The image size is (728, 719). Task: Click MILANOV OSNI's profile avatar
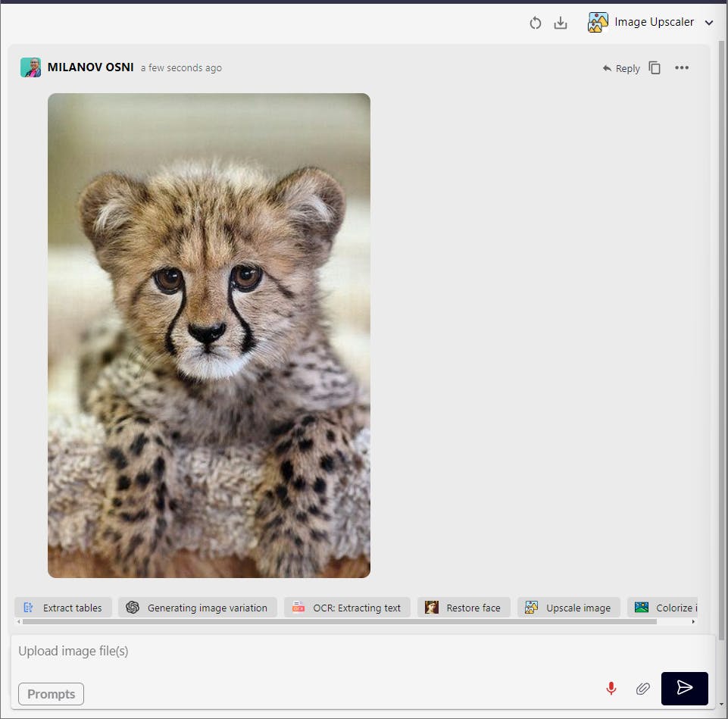click(x=30, y=67)
